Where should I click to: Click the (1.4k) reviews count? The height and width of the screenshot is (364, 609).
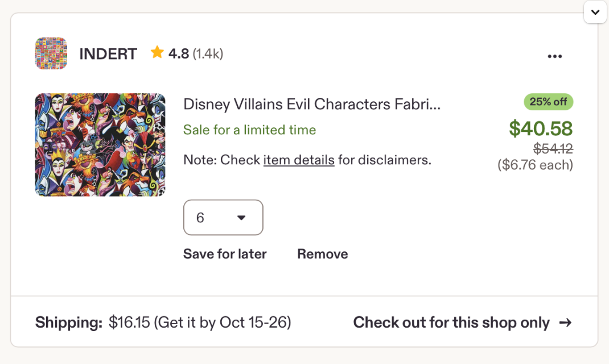point(208,53)
